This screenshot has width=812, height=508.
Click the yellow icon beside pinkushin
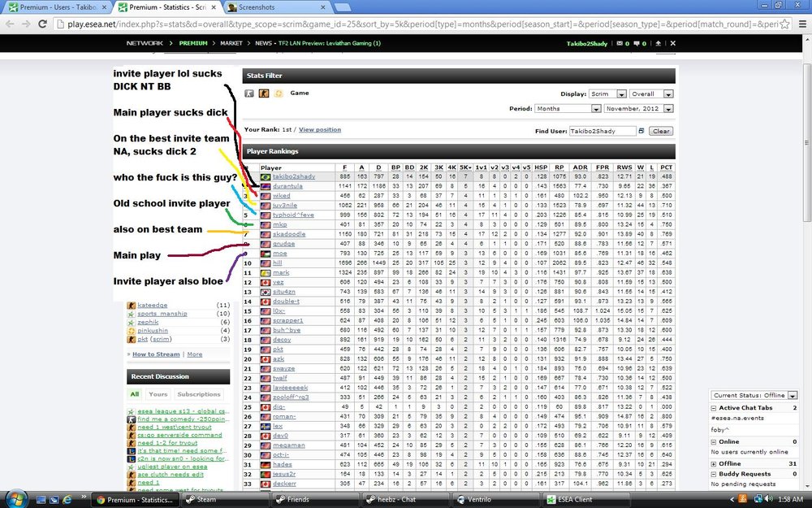tap(131, 331)
